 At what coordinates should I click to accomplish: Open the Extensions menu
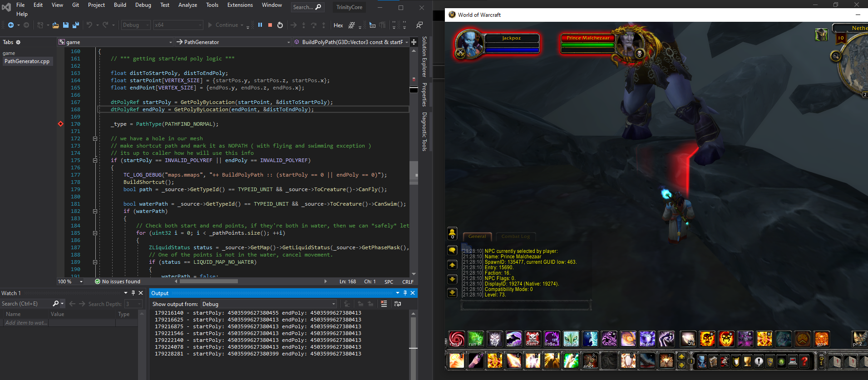240,5
